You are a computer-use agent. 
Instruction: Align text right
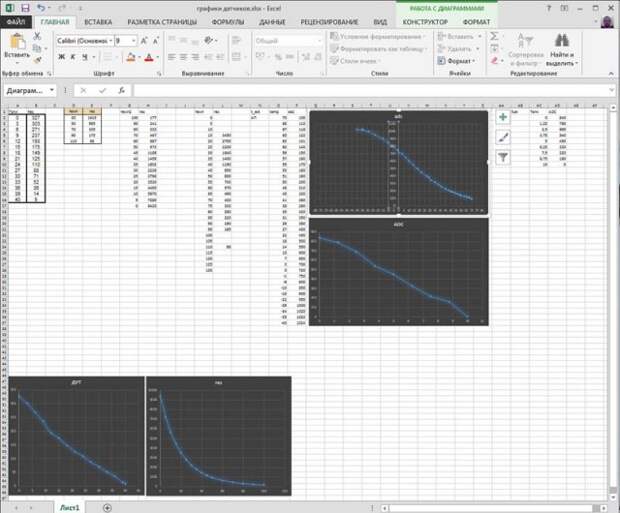(195, 57)
